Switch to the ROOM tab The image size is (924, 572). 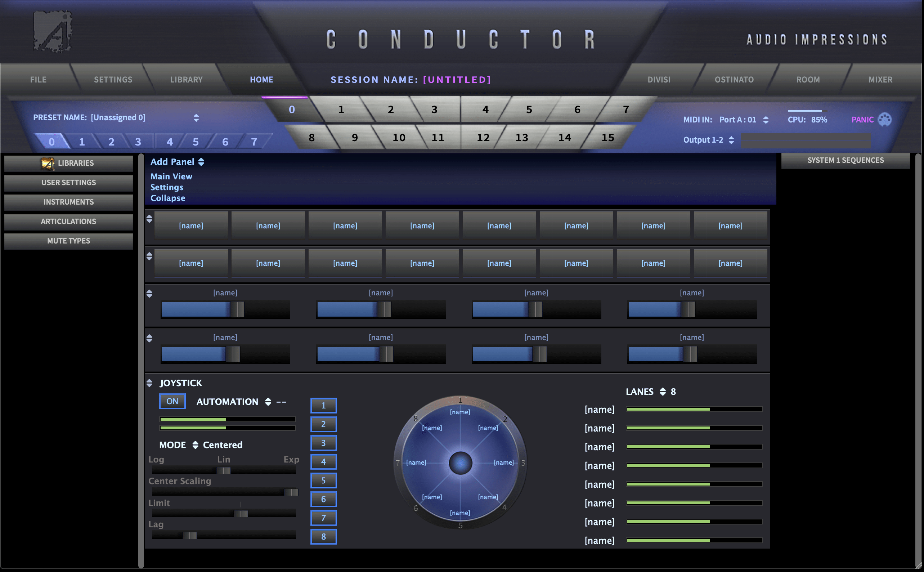[808, 80]
